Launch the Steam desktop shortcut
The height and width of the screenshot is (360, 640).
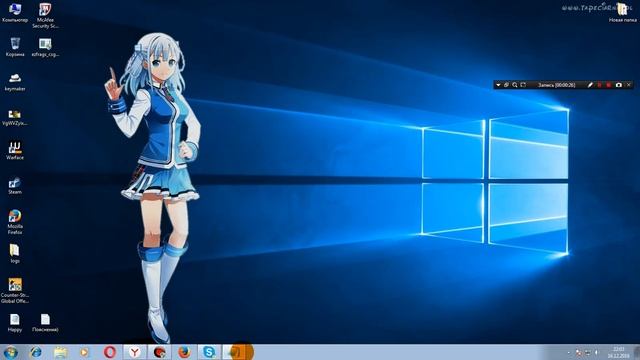click(x=15, y=185)
